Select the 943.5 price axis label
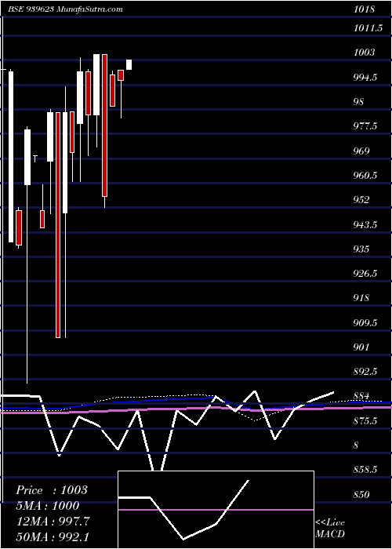392x549 pixels. (x=365, y=224)
